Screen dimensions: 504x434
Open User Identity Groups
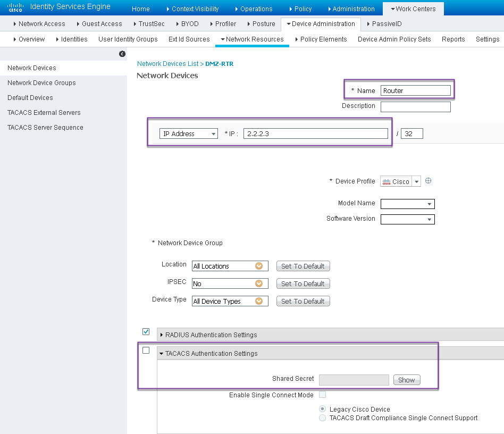128,39
